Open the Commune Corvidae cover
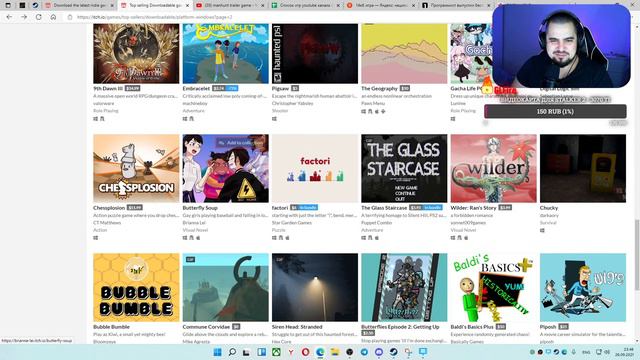The width and height of the screenshot is (640, 360). 225,287
